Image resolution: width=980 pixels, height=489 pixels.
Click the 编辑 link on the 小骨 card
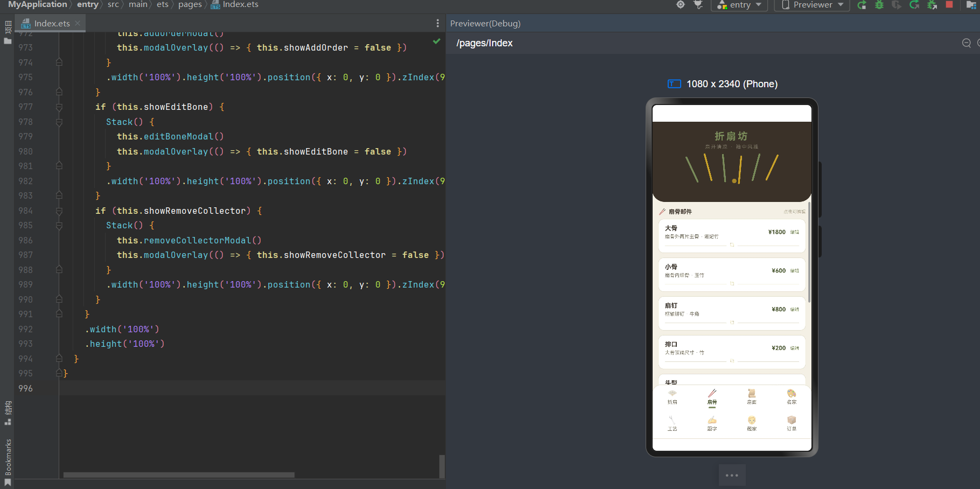pyautogui.click(x=795, y=271)
